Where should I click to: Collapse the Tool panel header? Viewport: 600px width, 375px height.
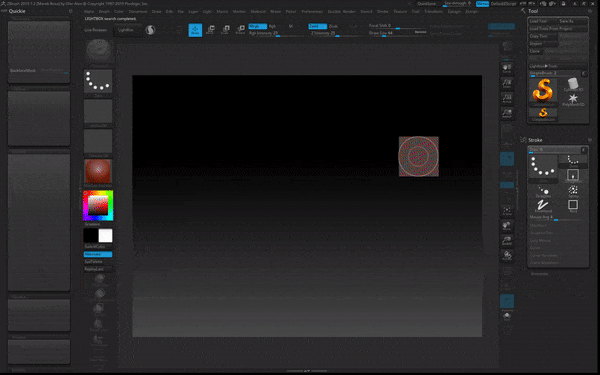(533, 11)
